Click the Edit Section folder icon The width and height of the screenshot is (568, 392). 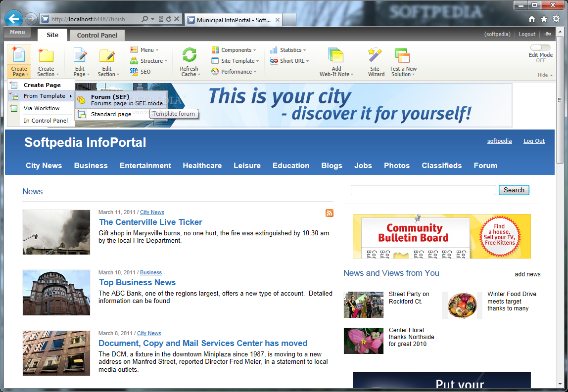107,55
